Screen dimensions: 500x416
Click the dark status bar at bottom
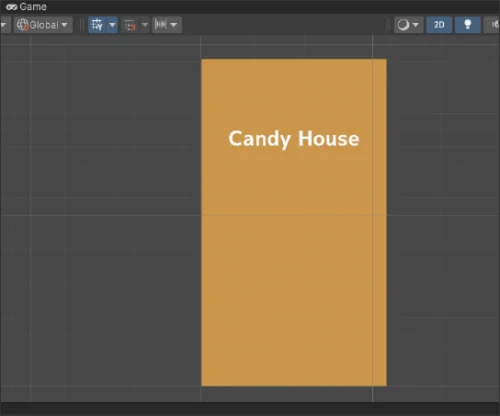(250, 409)
